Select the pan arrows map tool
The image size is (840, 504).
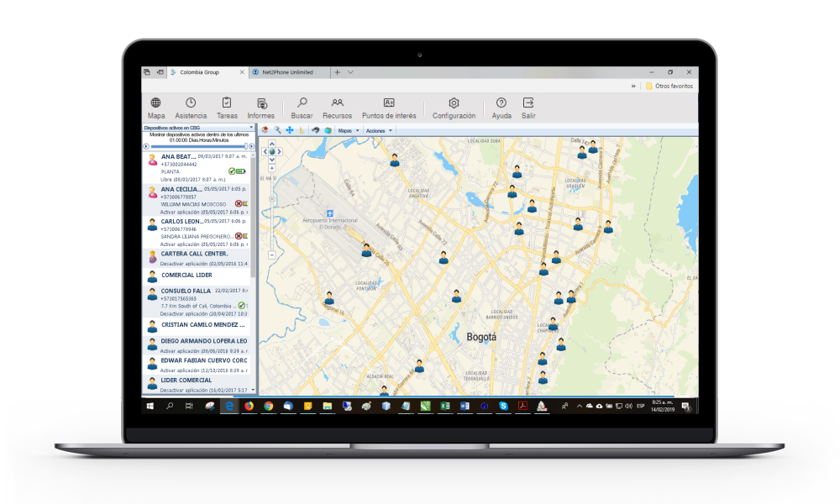tap(290, 131)
